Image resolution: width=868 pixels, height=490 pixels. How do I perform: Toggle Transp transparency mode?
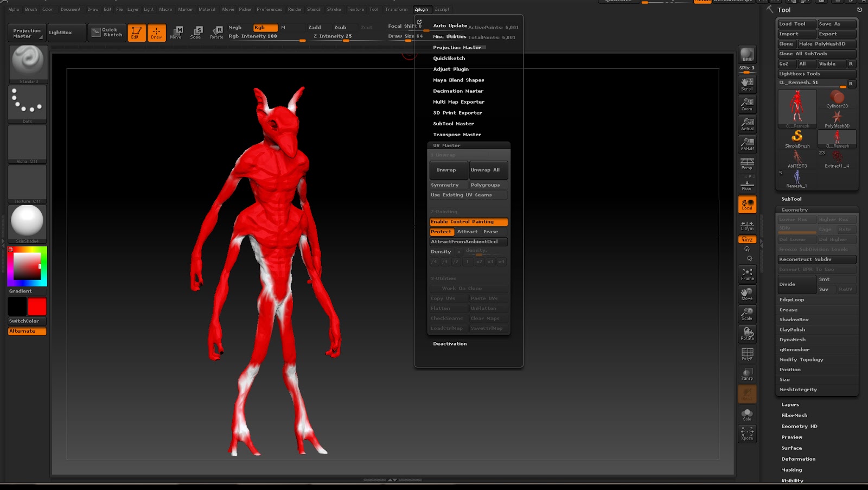(747, 374)
